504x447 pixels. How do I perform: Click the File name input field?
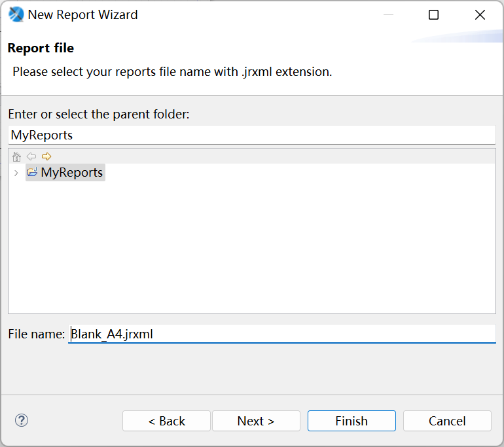pyautogui.click(x=281, y=334)
